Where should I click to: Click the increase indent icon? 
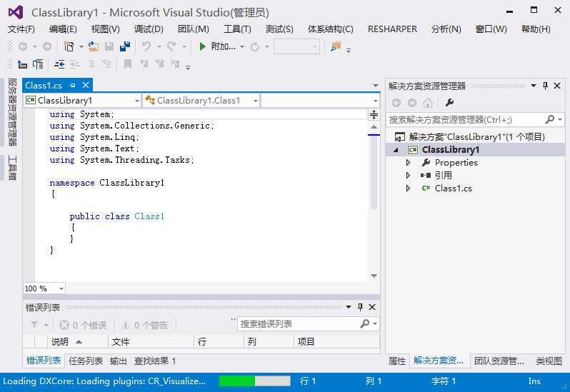(74, 64)
